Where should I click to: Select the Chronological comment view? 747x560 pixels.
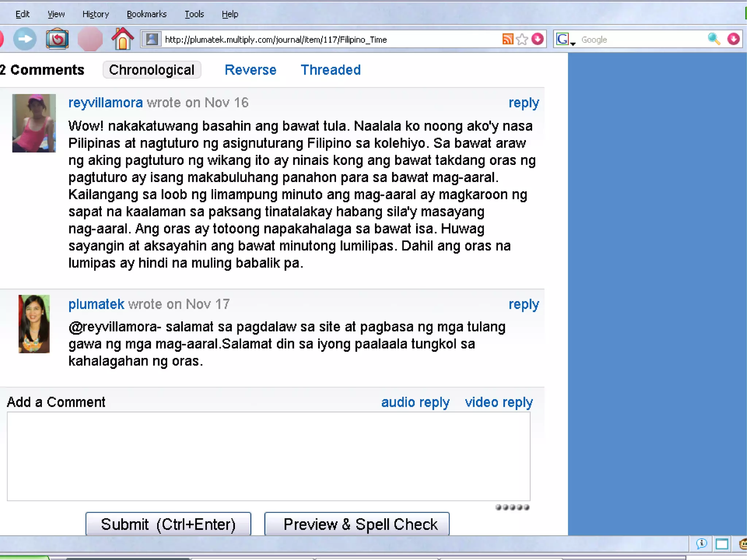pos(152,70)
